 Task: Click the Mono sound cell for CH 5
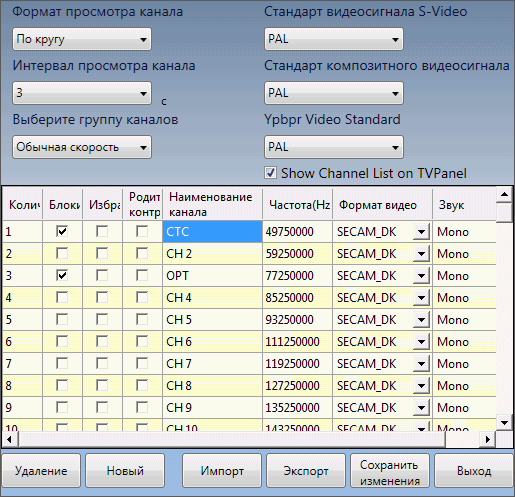464,320
